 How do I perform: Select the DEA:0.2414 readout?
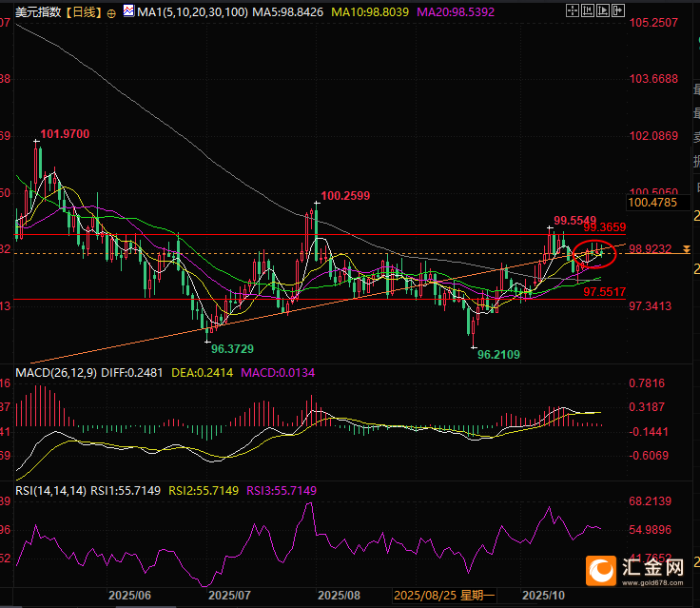tap(203, 373)
